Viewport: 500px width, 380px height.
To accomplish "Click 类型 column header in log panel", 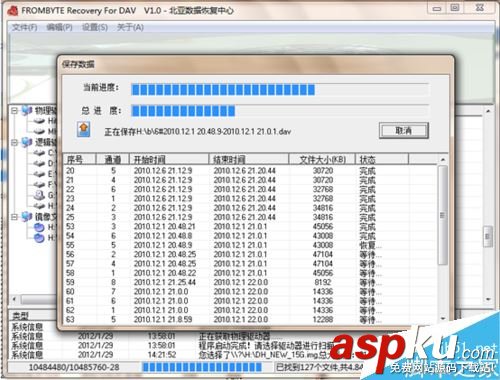I will point(21,316).
